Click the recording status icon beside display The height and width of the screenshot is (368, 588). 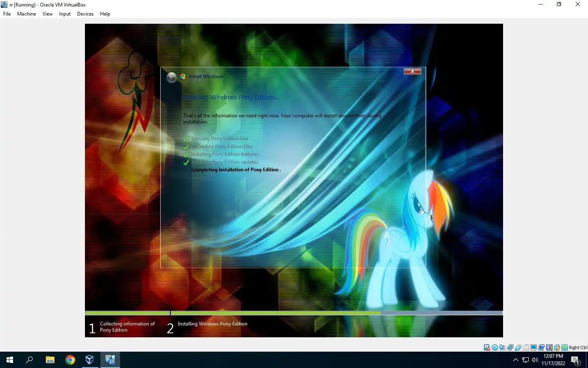[541, 348]
